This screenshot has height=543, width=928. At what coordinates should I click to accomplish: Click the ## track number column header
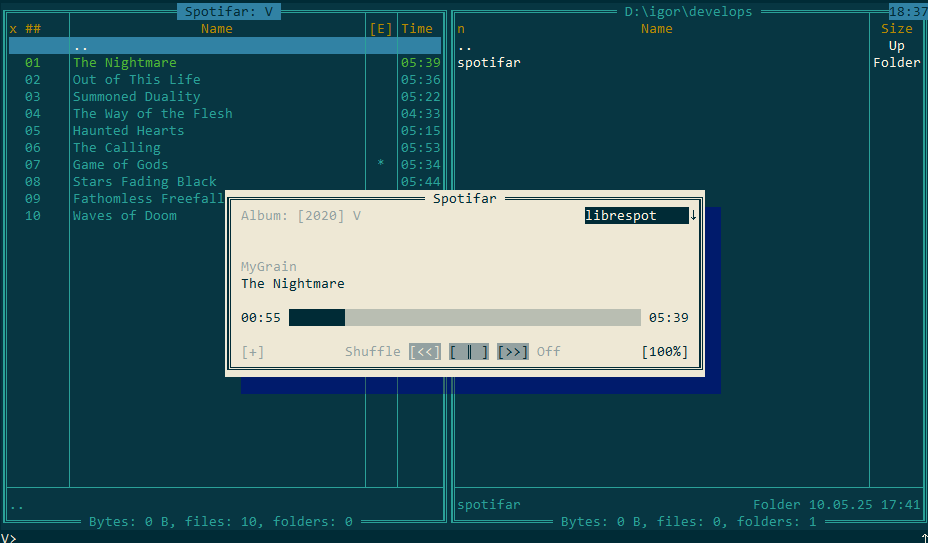(33, 28)
